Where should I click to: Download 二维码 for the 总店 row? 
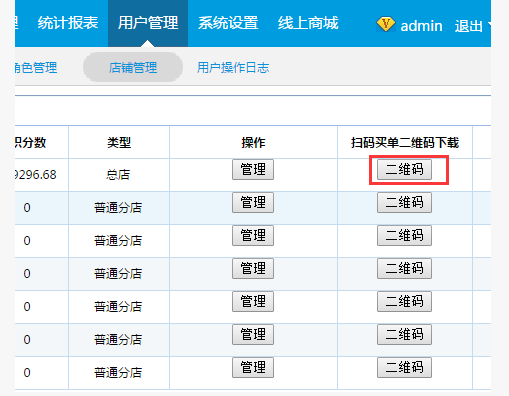[404, 169]
